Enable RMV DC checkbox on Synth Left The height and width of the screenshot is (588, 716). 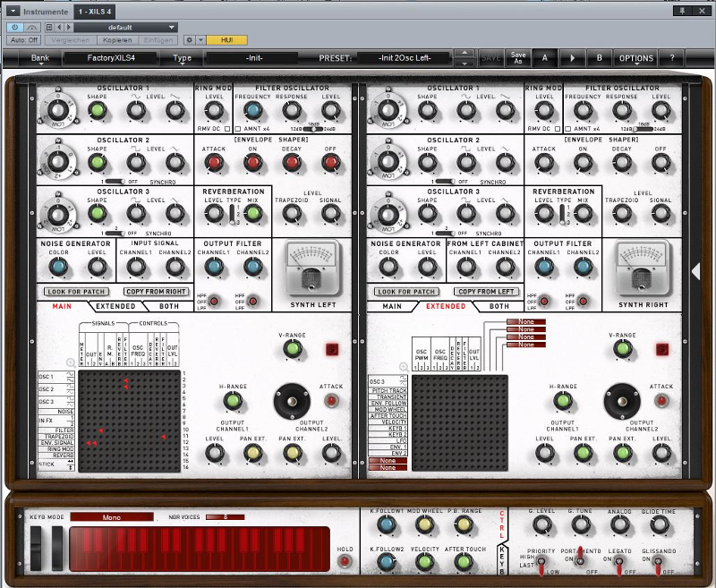(227, 129)
